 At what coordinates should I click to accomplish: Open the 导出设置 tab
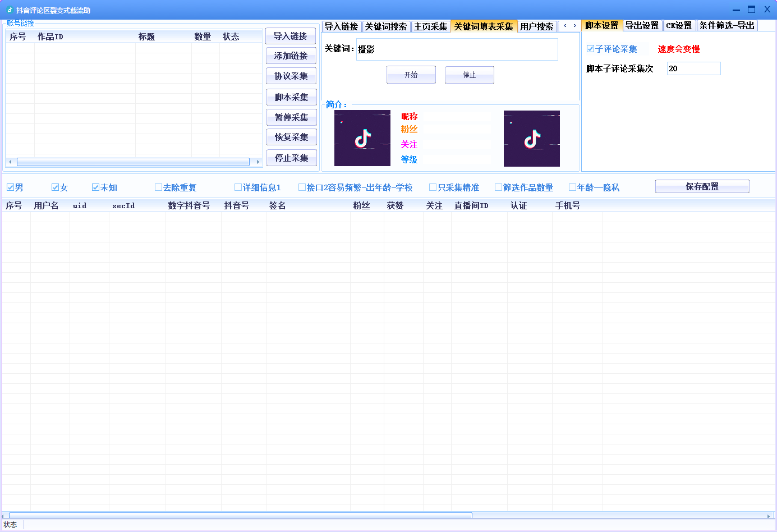pyautogui.click(x=642, y=25)
